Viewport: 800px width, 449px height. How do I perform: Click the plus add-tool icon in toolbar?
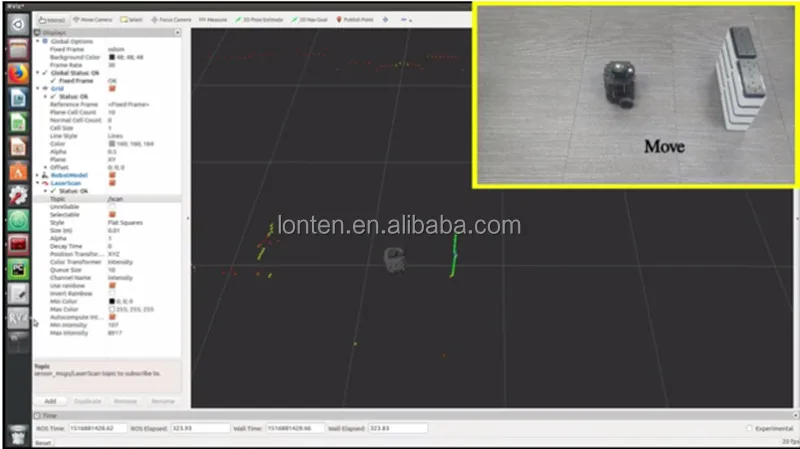[385, 19]
